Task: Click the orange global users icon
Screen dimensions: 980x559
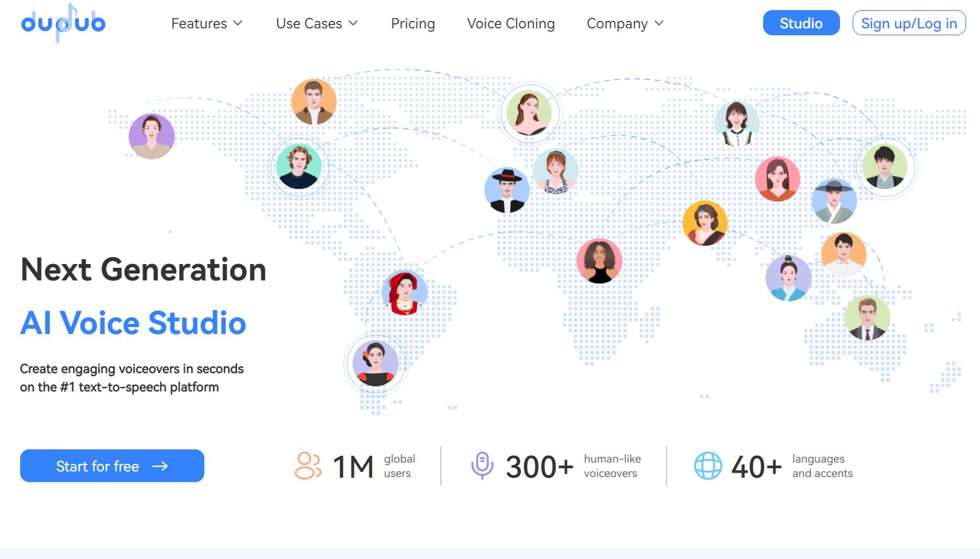Action: pyautogui.click(x=308, y=466)
